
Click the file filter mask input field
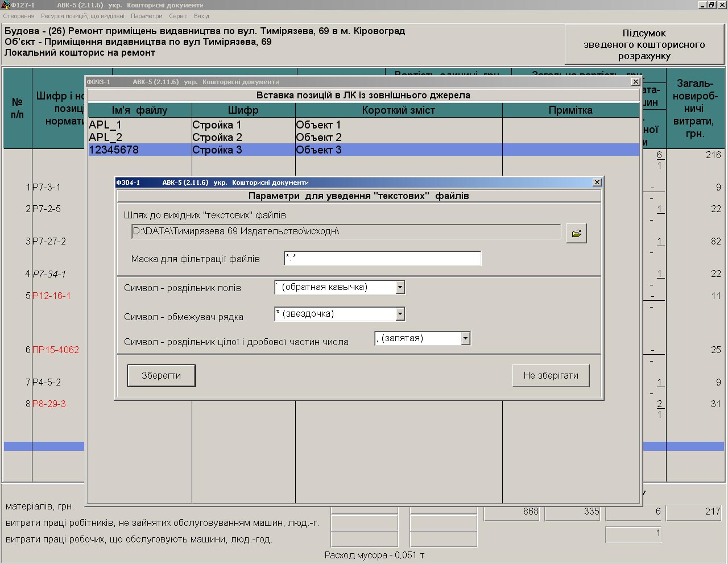click(382, 259)
